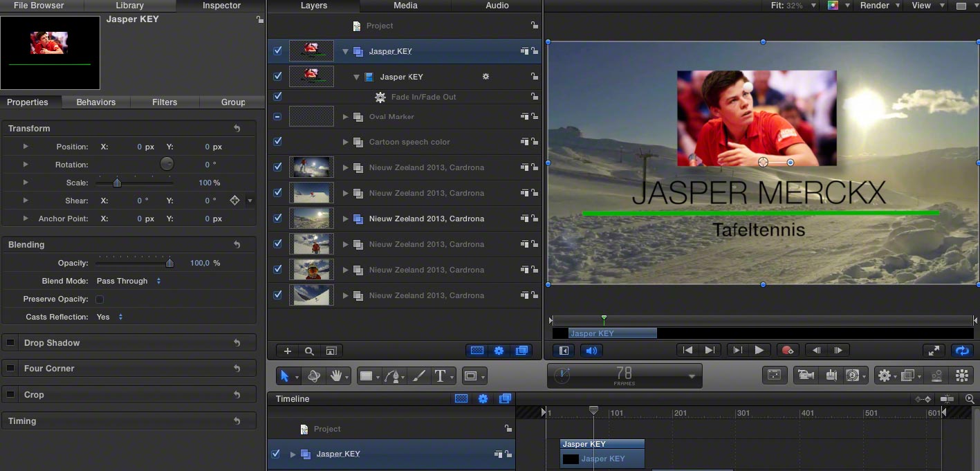Image resolution: width=980 pixels, height=471 pixels.
Task: Click the Play button
Action: [759, 351]
